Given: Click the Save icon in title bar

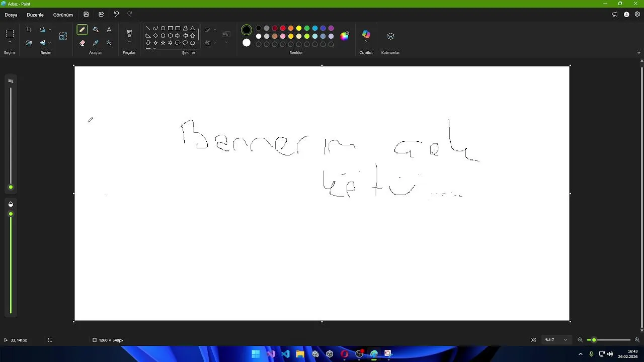Looking at the screenshot, I should pyautogui.click(x=86, y=15).
